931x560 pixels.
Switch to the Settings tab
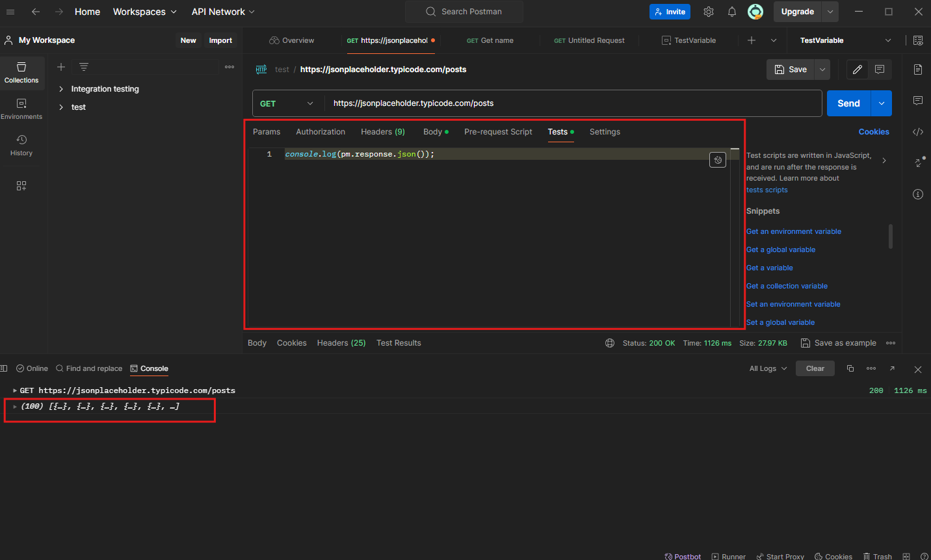point(605,132)
